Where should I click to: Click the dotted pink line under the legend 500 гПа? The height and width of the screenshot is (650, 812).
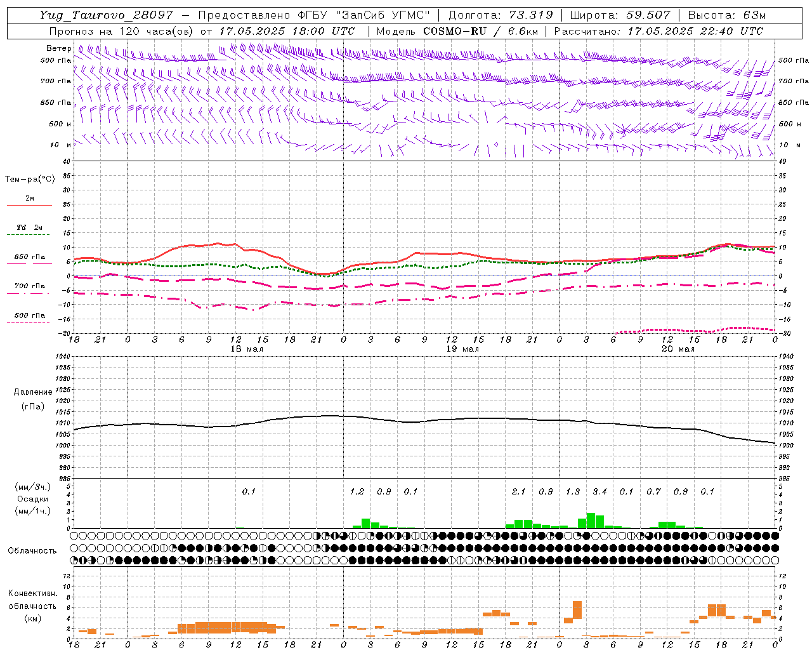click(x=29, y=322)
